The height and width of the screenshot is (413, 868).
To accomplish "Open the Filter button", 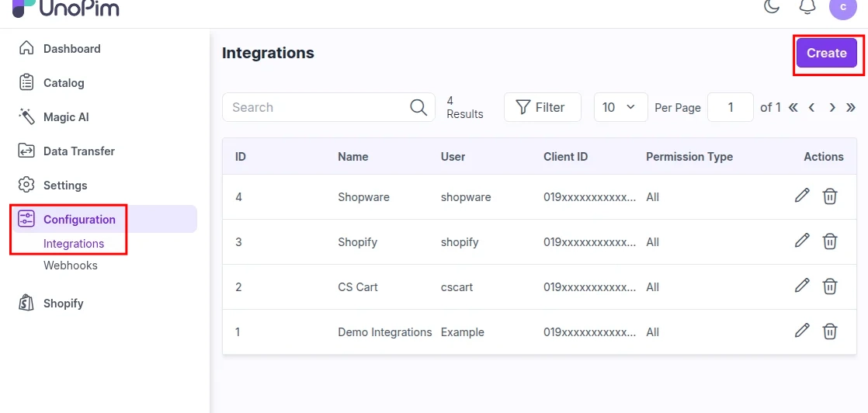I will pos(543,107).
